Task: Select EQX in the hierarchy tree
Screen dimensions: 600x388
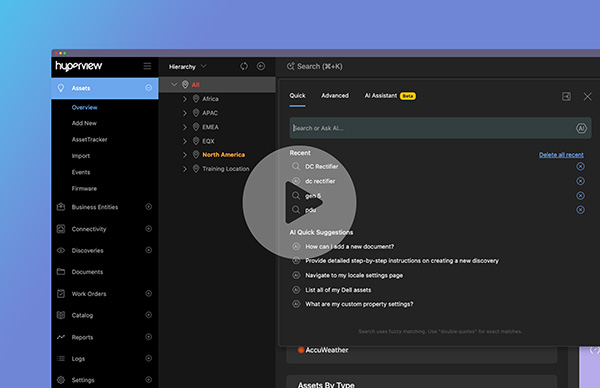Action: [x=208, y=141]
